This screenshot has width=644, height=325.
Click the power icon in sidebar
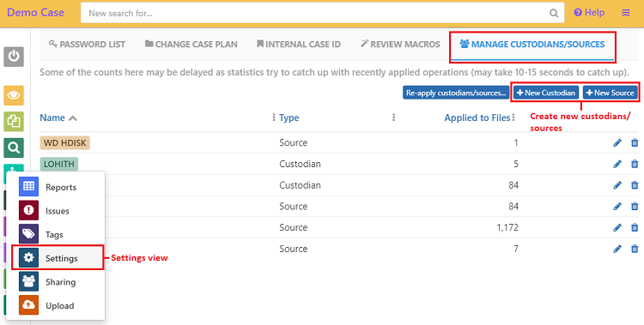(14, 57)
